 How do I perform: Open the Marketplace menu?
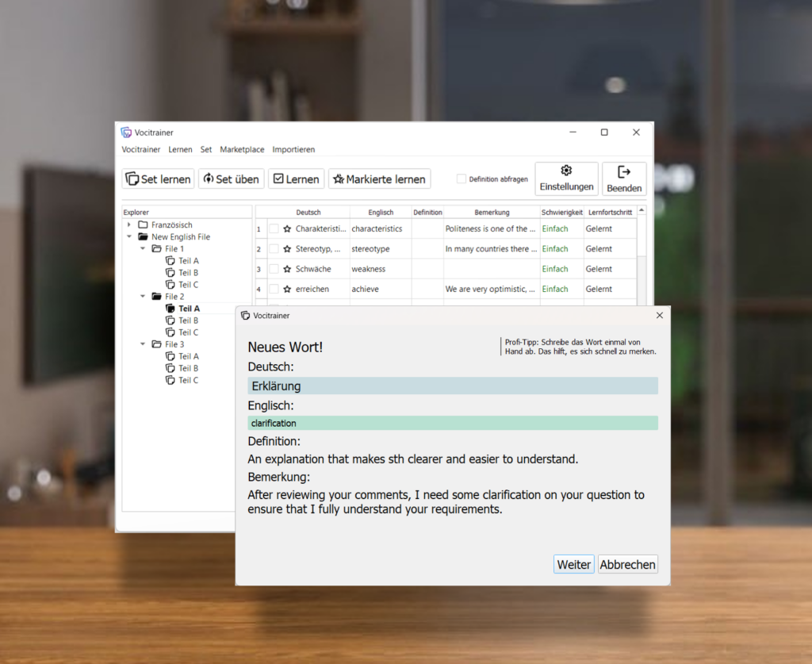tap(242, 149)
